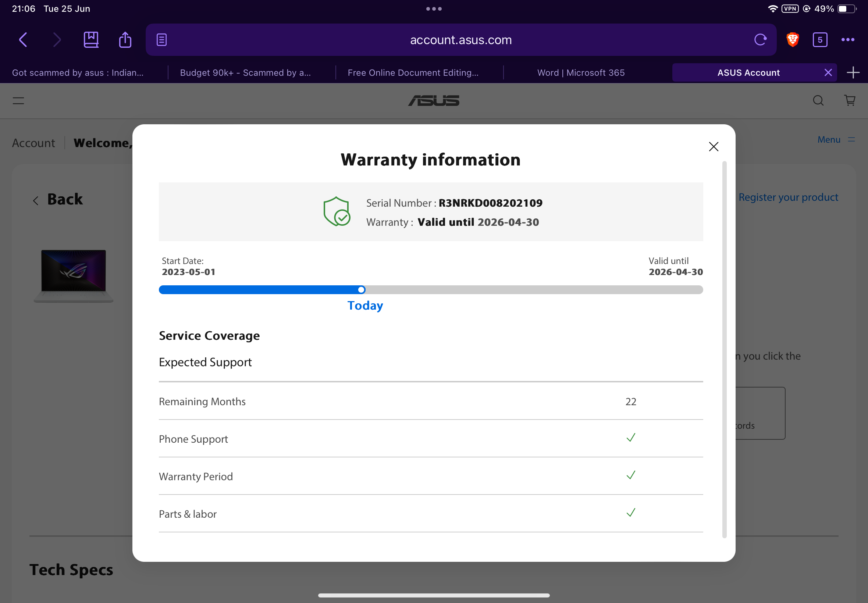
Task: Open the bookmarks book icon
Action: pyautogui.click(x=91, y=40)
